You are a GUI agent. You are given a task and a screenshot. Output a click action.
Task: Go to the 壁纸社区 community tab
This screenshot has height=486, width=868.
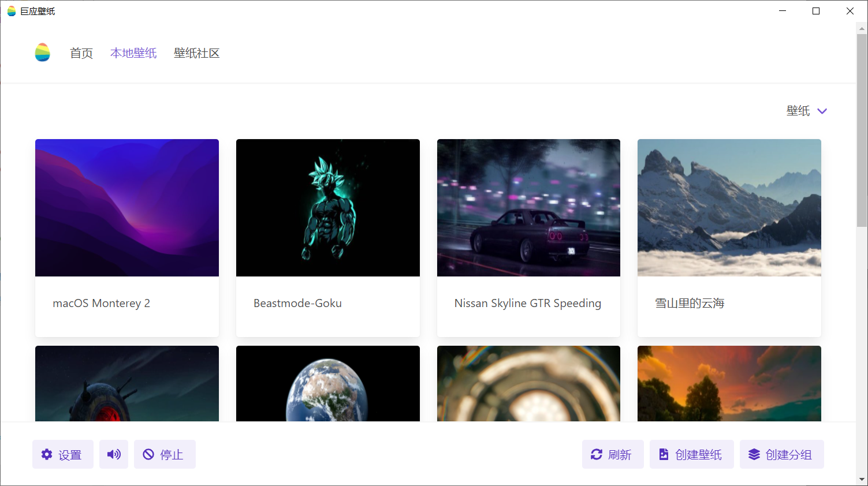197,53
